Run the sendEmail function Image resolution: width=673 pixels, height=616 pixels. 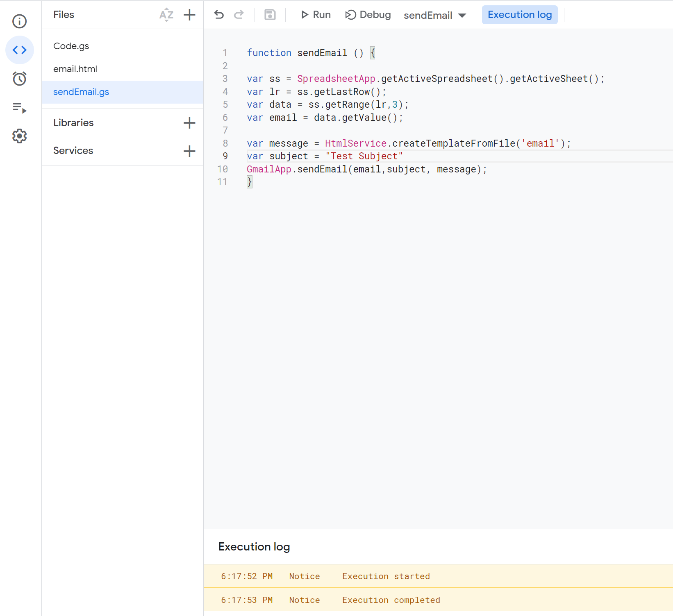click(x=316, y=15)
